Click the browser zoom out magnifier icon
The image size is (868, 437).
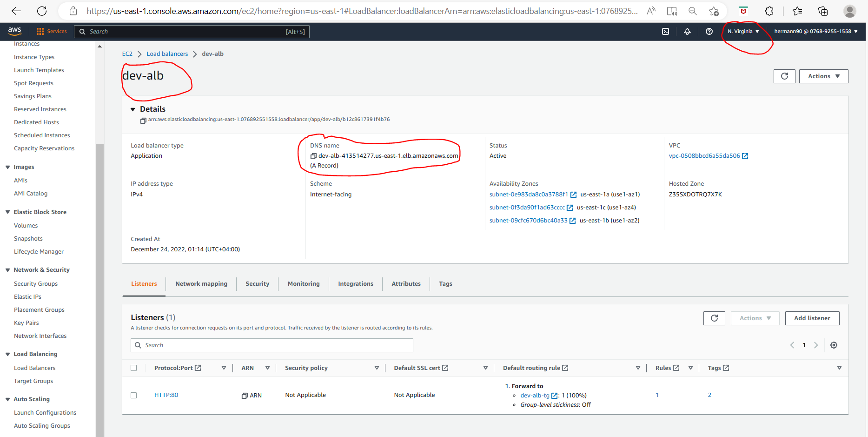[692, 11]
